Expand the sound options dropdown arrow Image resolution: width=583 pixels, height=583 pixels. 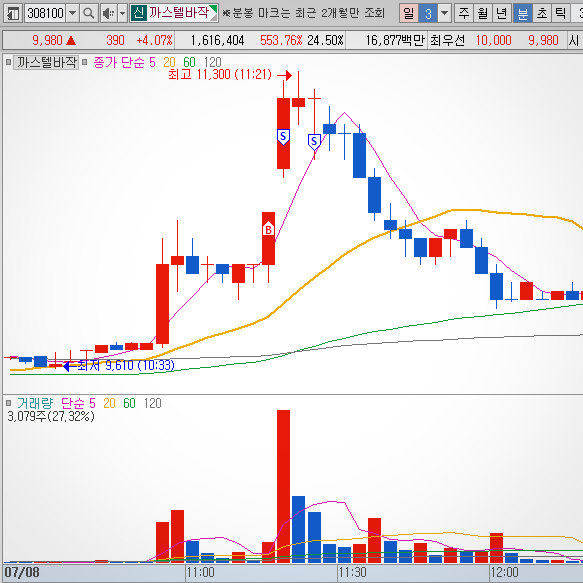122,13
